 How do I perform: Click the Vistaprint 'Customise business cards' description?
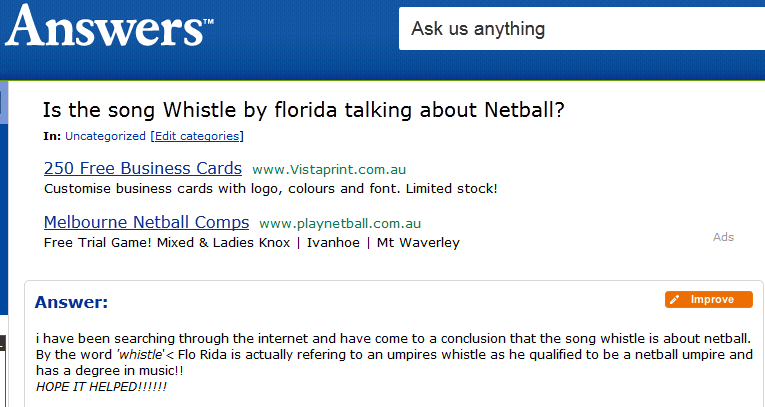(x=270, y=188)
